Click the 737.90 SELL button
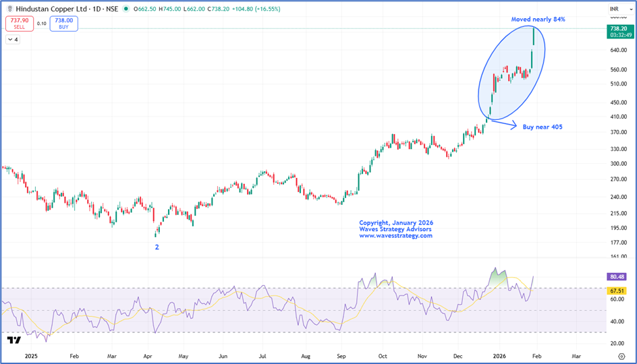This screenshot has width=637, height=364. 19,24
